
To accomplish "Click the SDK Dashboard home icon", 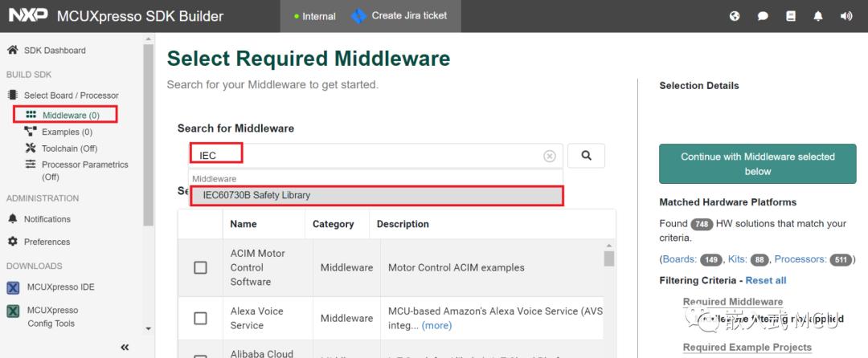I will pyautogui.click(x=12, y=50).
